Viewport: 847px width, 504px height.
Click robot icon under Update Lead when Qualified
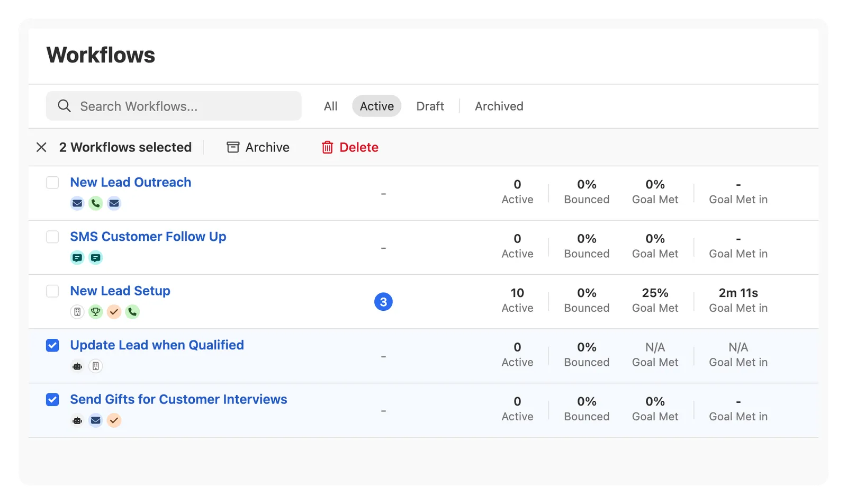[77, 366]
